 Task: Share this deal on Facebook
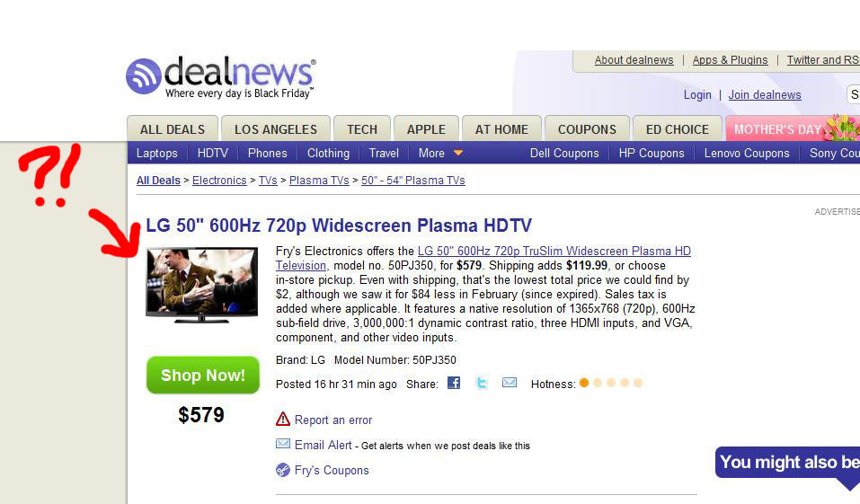[x=454, y=383]
